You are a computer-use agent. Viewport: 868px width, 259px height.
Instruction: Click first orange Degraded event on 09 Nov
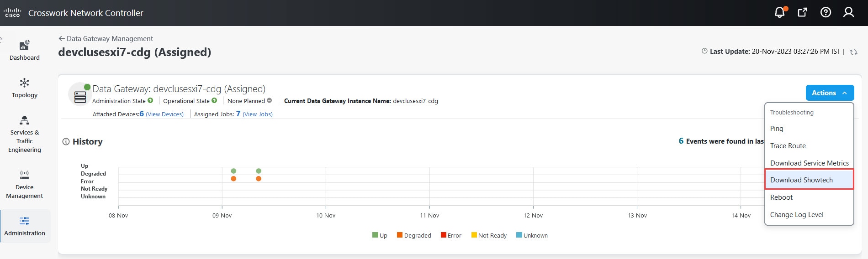(233, 179)
